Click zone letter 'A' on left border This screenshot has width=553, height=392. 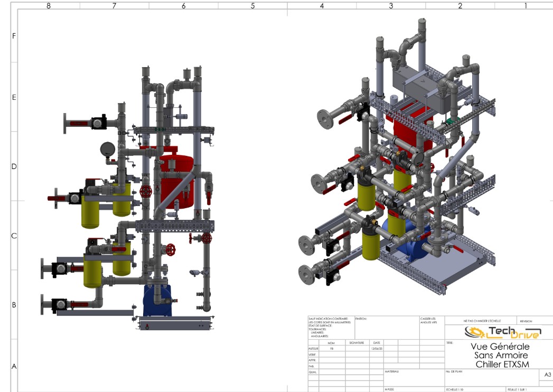14,366
